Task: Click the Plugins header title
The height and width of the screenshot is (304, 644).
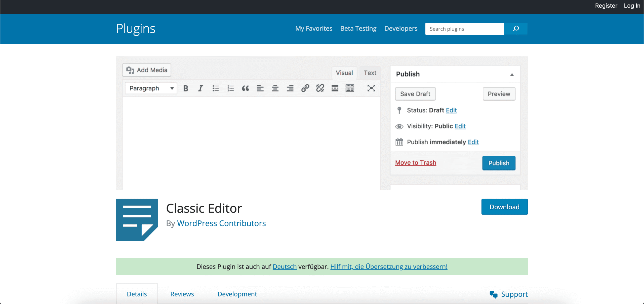Action: (x=136, y=29)
